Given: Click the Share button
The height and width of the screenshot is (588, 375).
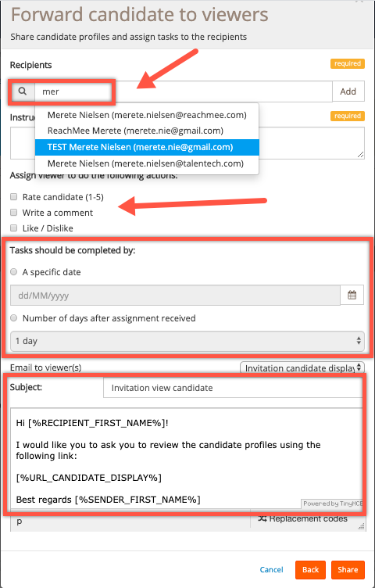Looking at the screenshot, I should coord(348,570).
